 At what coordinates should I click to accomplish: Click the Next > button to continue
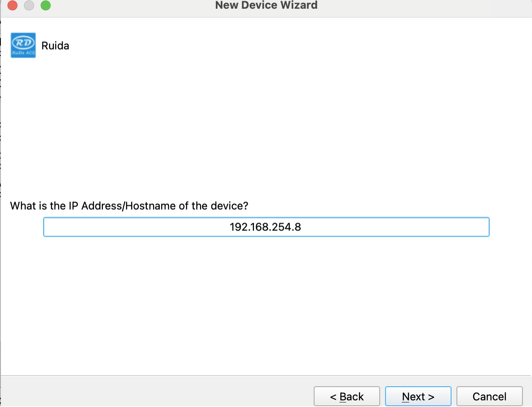click(x=418, y=397)
